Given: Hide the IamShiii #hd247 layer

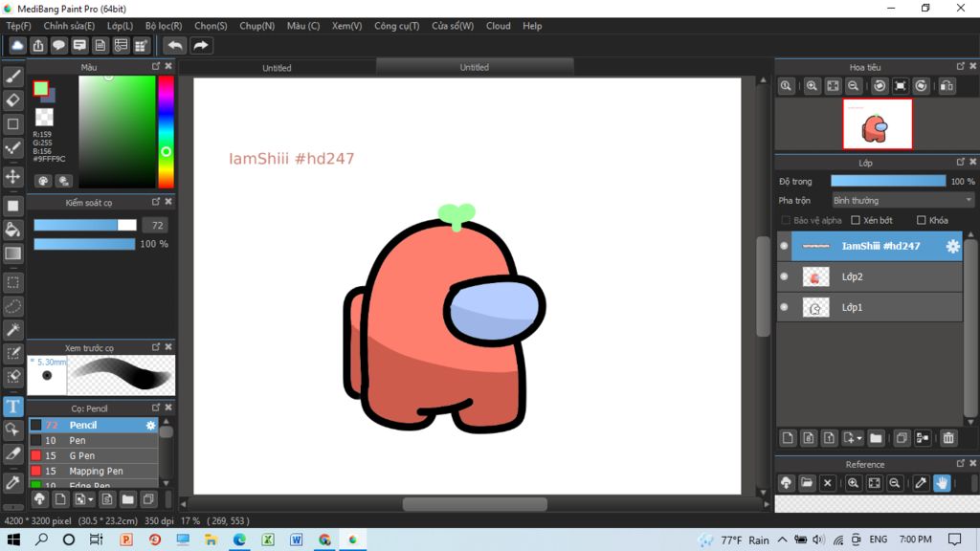Looking at the screenshot, I should click(x=785, y=246).
